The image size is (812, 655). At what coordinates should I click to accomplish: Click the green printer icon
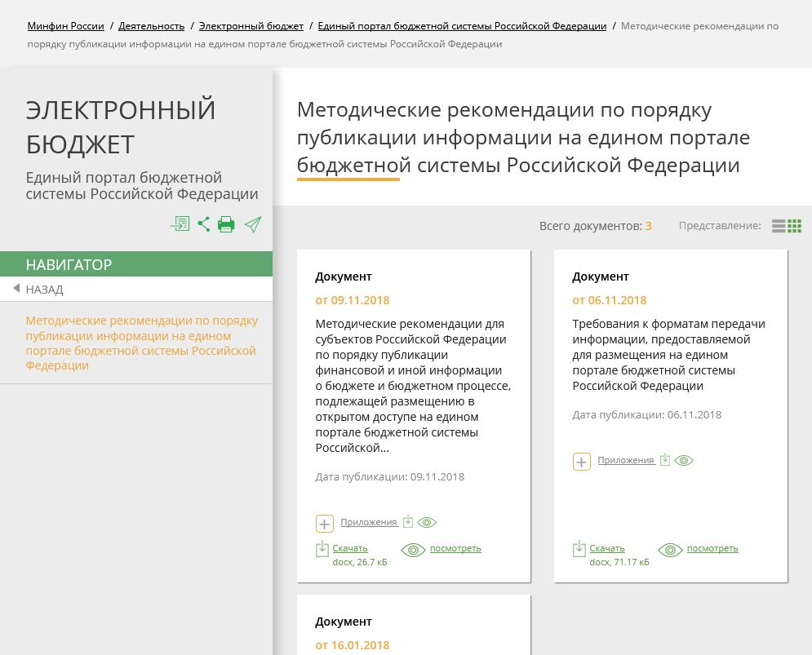pos(226,224)
